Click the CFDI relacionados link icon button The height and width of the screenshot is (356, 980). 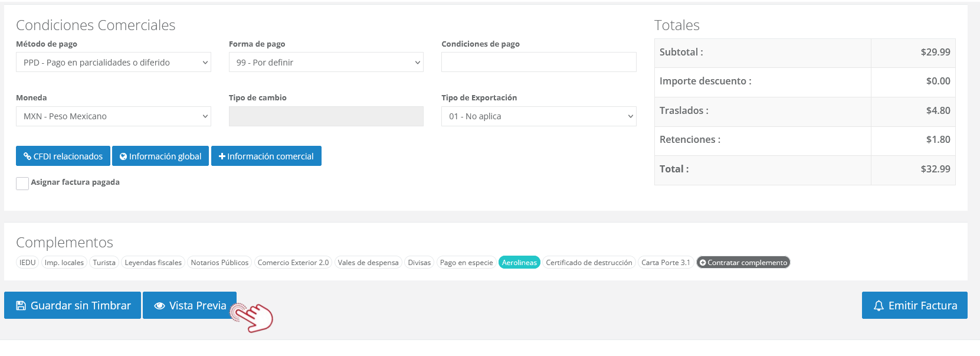tap(63, 156)
